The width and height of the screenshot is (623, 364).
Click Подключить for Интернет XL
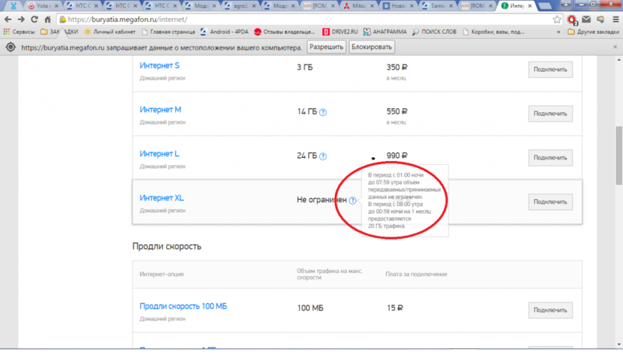coord(551,201)
